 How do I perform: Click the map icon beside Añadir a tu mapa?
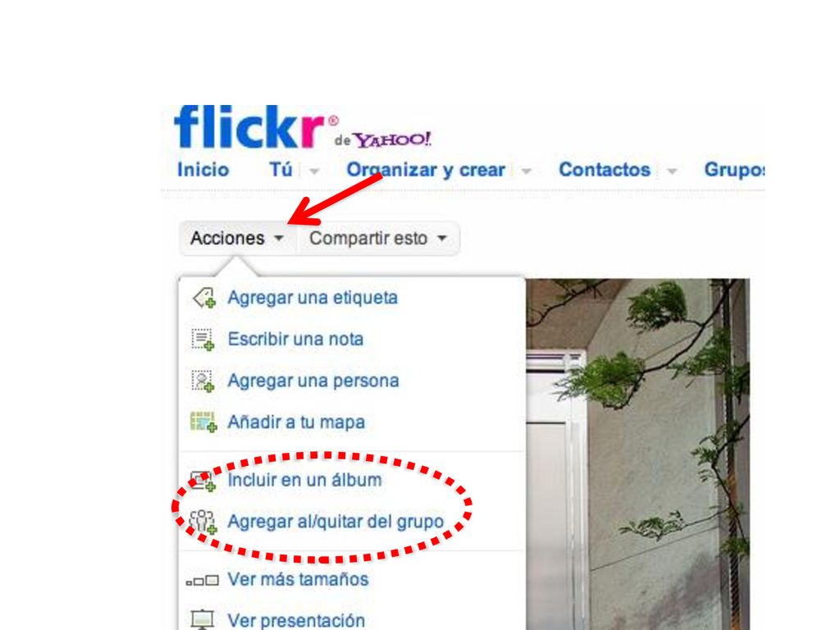tap(203, 422)
